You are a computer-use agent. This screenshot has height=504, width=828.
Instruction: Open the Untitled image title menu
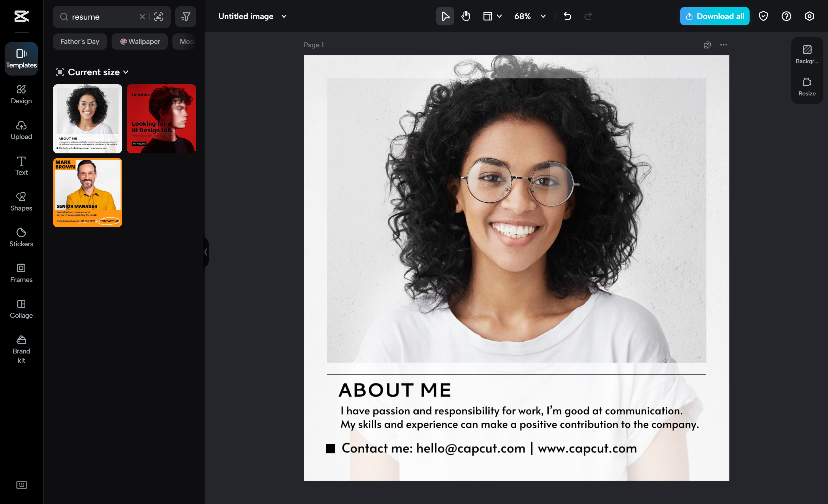click(284, 16)
